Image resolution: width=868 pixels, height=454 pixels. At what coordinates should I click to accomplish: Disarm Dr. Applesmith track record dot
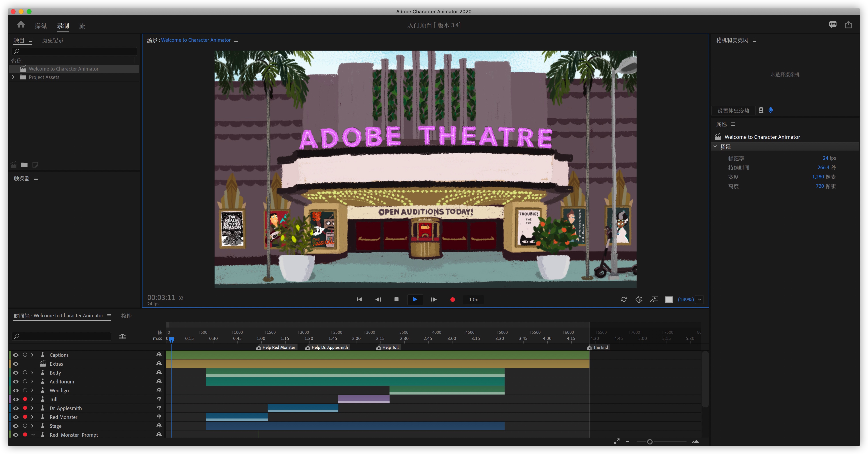[x=25, y=408]
